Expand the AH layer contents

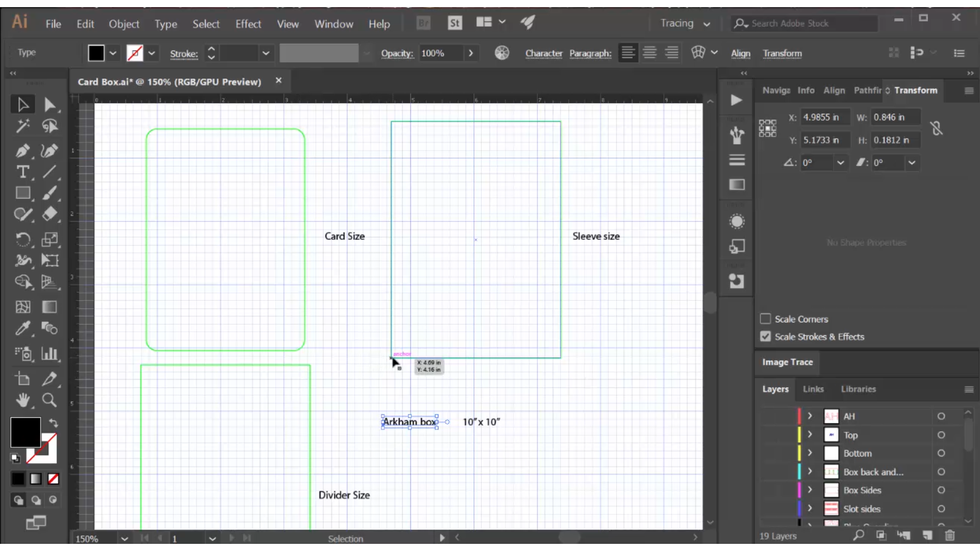coord(810,416)
